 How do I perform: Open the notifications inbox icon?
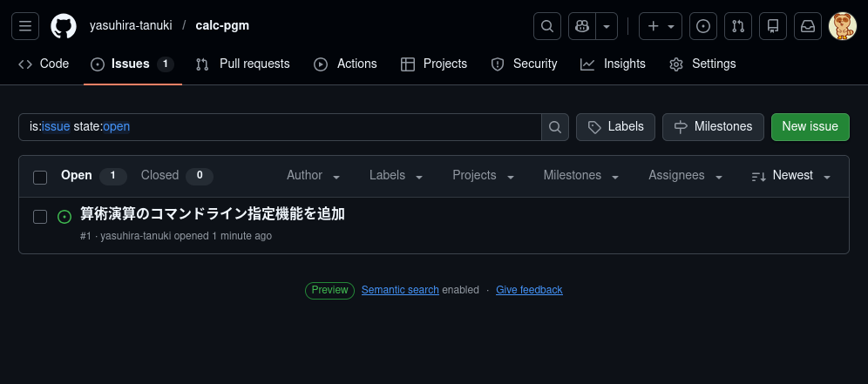(x=808, y=26)
